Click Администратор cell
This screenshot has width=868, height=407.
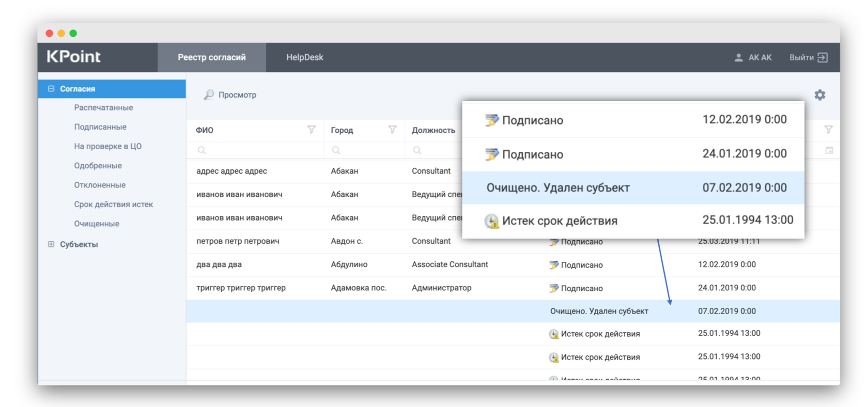[442, 288]
